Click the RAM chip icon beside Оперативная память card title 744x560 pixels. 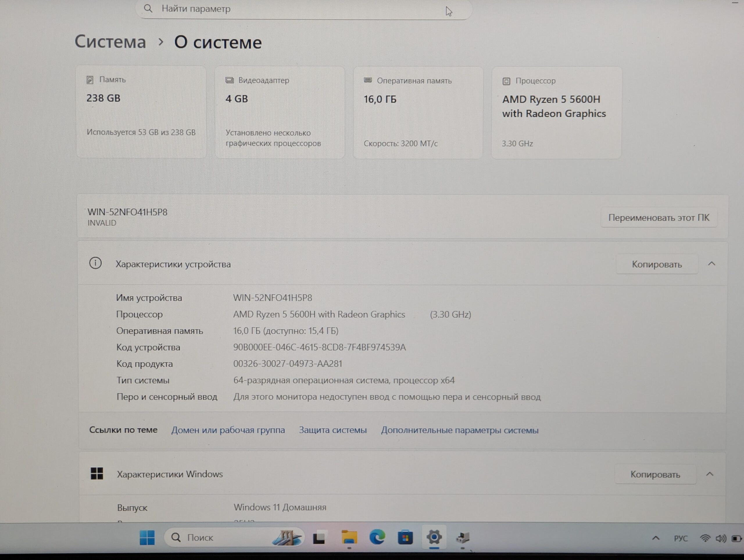(x=368, y=80)
